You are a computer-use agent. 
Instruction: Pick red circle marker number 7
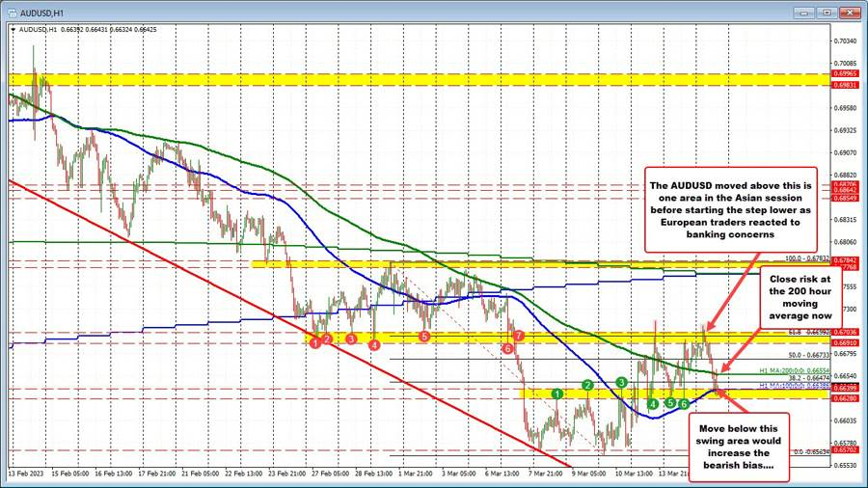point(519,335)
